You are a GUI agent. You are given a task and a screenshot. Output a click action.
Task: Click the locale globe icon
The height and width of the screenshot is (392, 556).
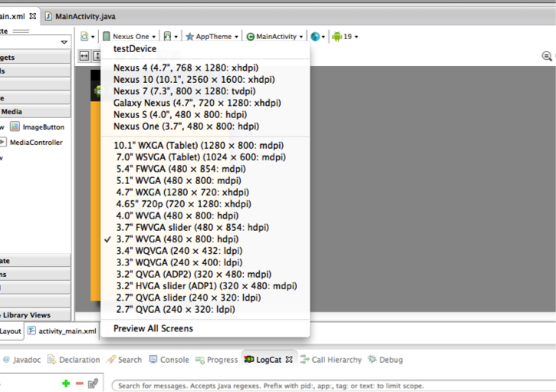click(315, 36)
